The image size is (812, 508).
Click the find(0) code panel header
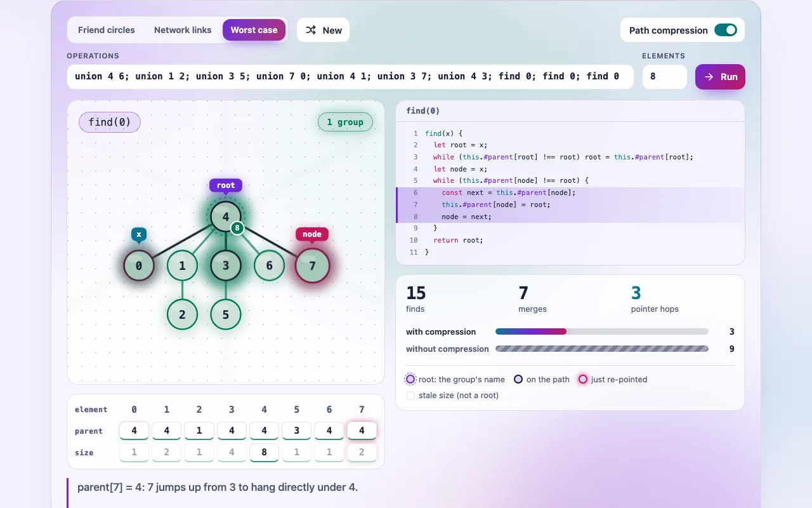tap(570, 110)
